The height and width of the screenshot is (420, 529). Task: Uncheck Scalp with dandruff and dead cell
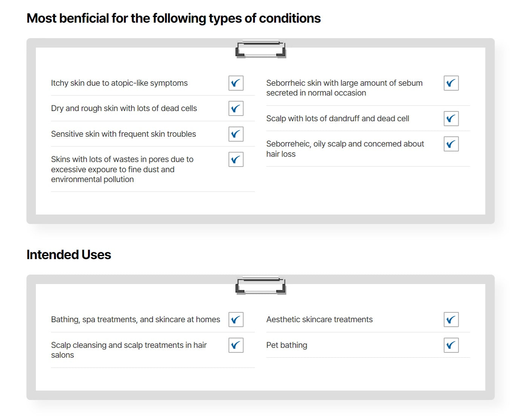(451, 119)
